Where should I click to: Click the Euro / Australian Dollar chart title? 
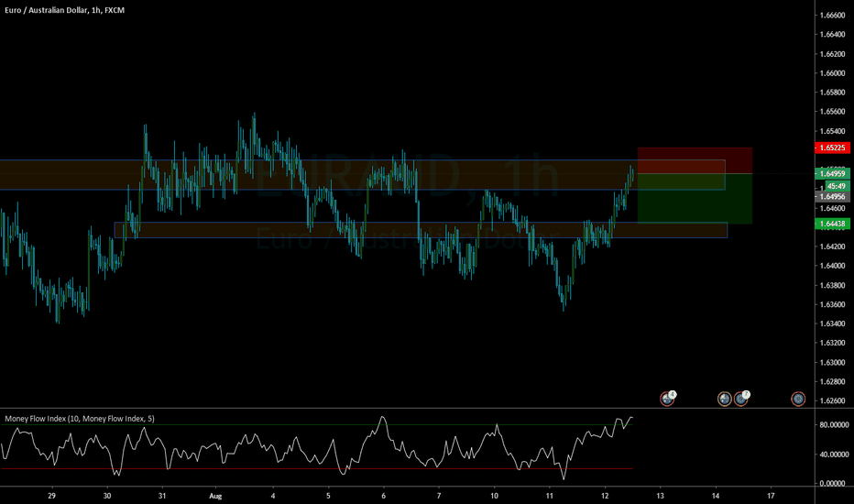64,10
